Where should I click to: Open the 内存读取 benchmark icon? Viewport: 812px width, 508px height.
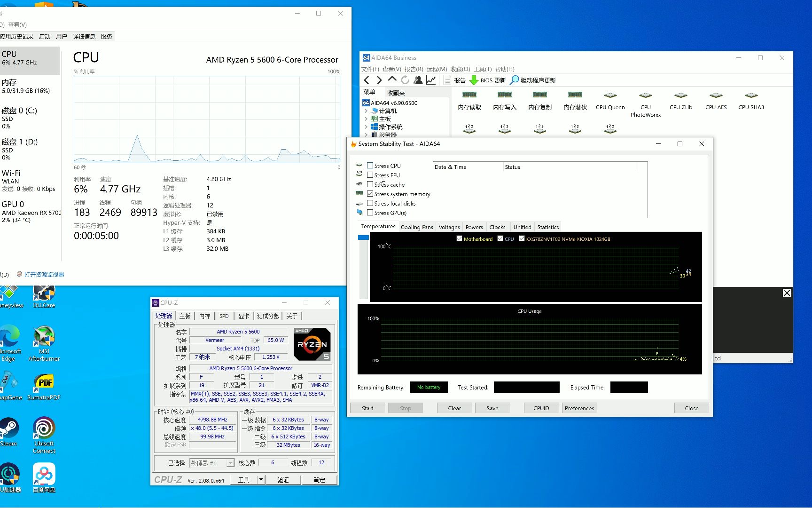469,101
